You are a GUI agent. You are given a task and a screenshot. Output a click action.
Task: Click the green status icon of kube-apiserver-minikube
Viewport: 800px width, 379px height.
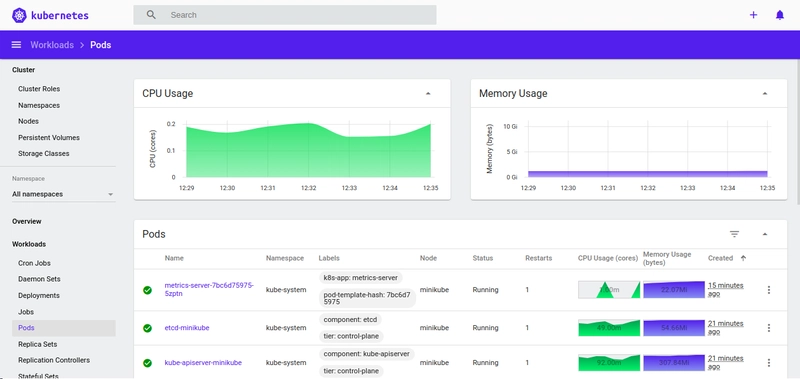pyautogui.click(x=147, y=363)
